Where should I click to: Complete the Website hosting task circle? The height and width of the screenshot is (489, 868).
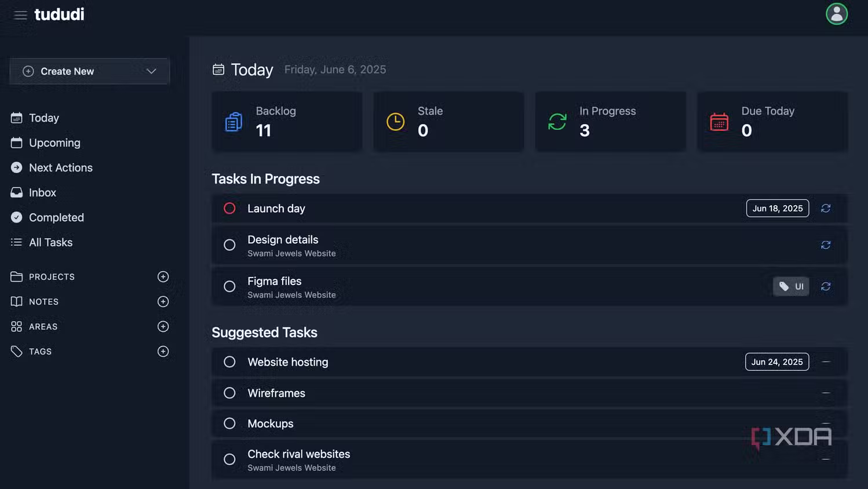pos(229,362)
